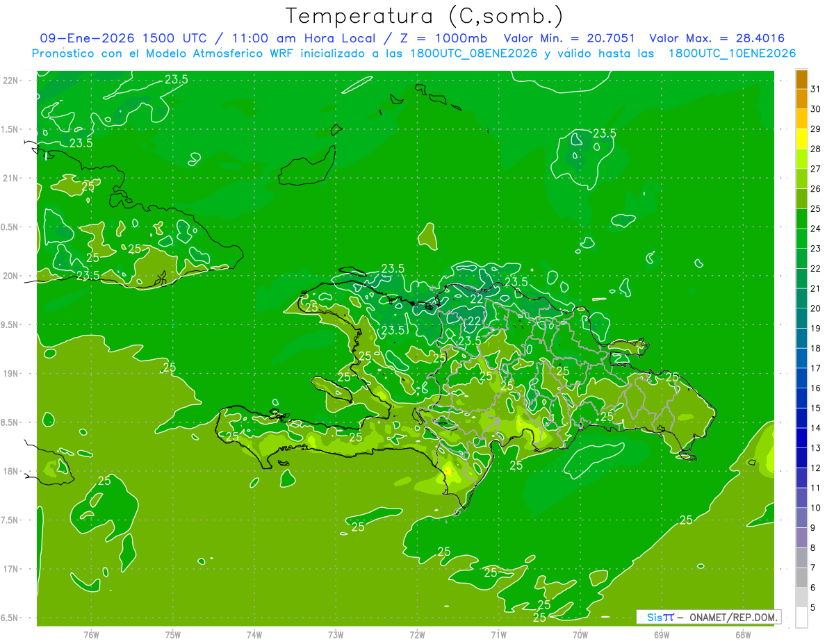Screen dimensions: 834x644
Task: Click the 76W longitude axis label
Action: point(91,635)
